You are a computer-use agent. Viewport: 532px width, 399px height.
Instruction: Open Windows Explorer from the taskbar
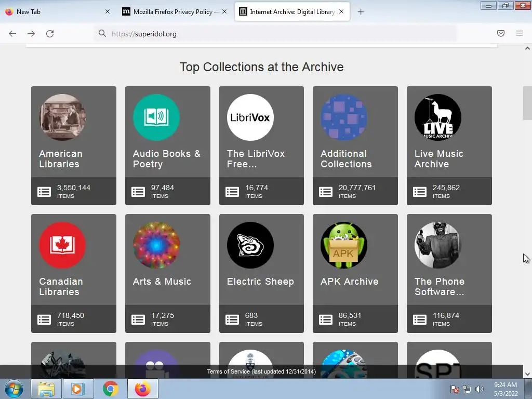(46, 389)
